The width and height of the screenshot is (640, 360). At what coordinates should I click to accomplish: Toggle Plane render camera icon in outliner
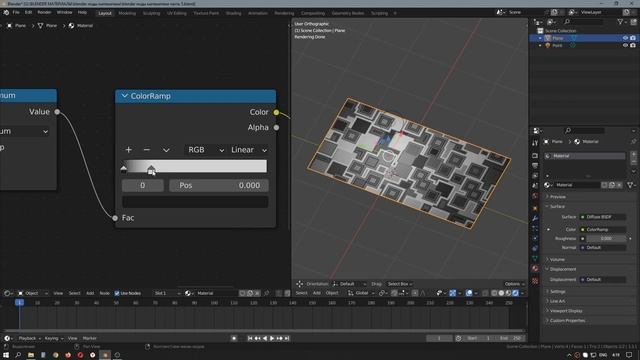[633, 38]
